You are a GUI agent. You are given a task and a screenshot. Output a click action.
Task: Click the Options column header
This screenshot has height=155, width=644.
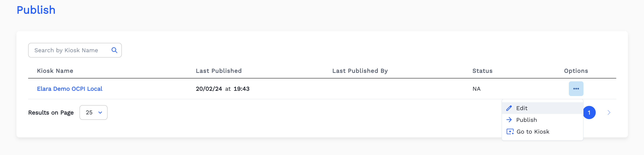point(576,71)
